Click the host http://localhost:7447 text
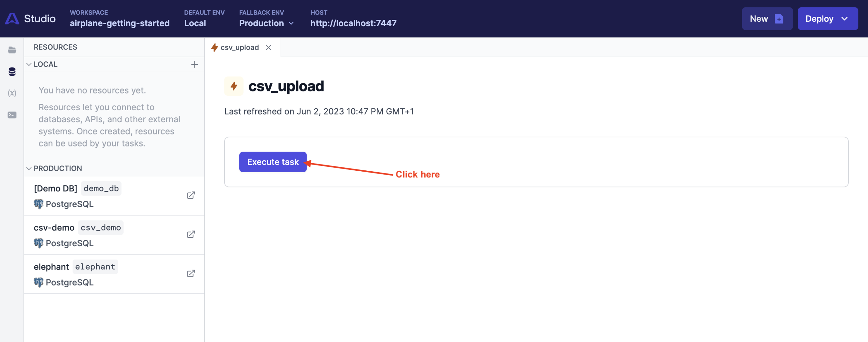Image resolution: width=868 pixels, height=342 pixels. click(x=353, y=23)
